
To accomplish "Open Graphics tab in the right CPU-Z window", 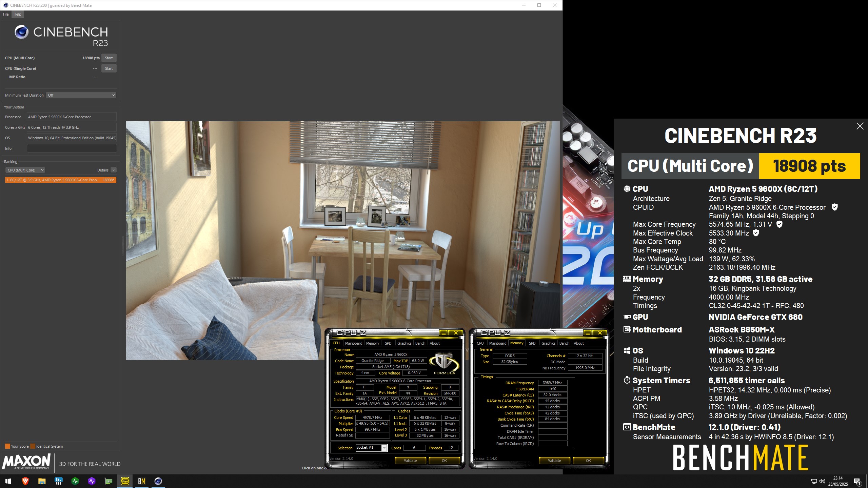I will point(549,343).
